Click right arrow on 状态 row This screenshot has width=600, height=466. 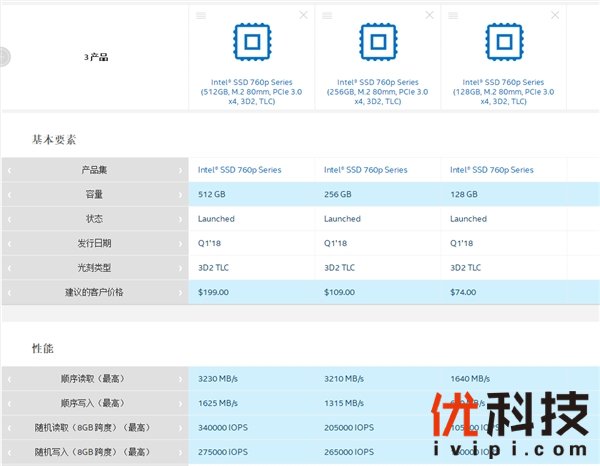[x=181, y=219]
